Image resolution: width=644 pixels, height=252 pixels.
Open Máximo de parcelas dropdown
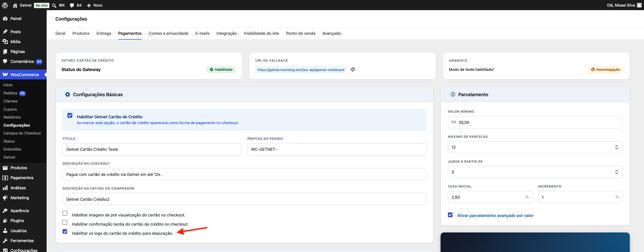coord(535,147)
